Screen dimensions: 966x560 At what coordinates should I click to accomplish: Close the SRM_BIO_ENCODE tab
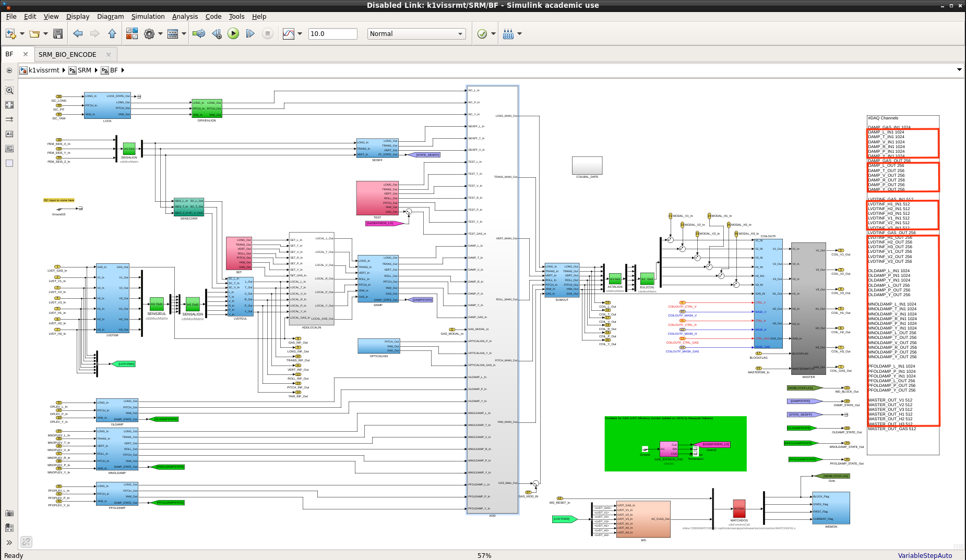109,54
